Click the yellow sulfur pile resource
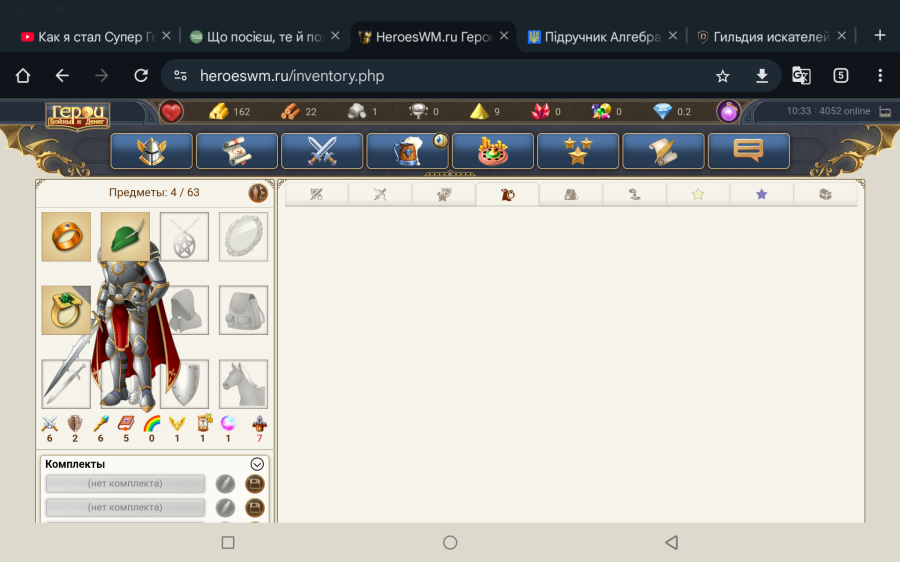Image resolution: width=900 pixels, height=562 pixels. (479, 111)
